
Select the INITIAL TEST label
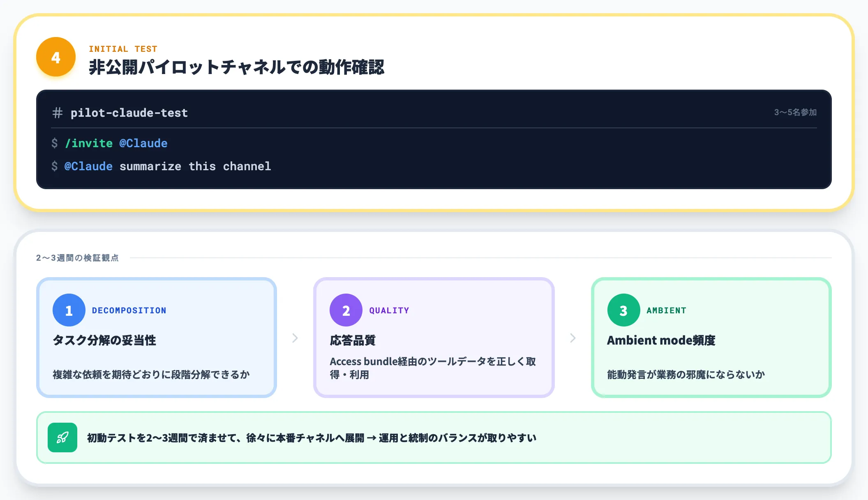pos(123,49)
